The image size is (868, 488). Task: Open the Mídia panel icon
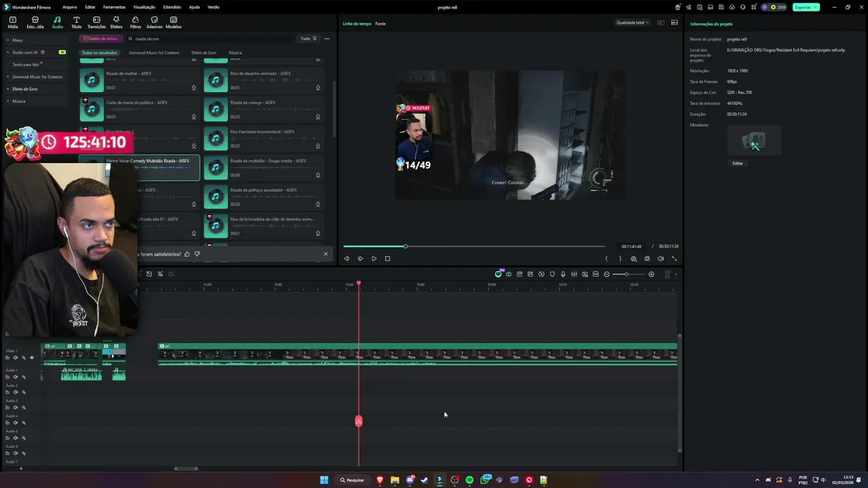pos(13,22)
